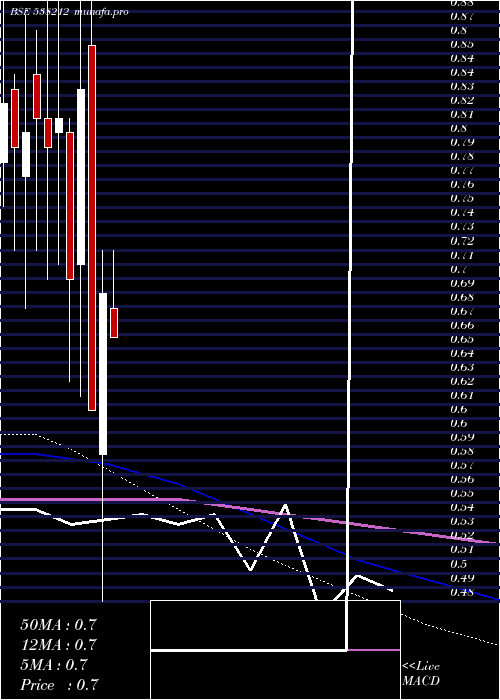Select the 12MA : 0.7 legend entry
Screen dimensions: 500x700
point(58,645)
